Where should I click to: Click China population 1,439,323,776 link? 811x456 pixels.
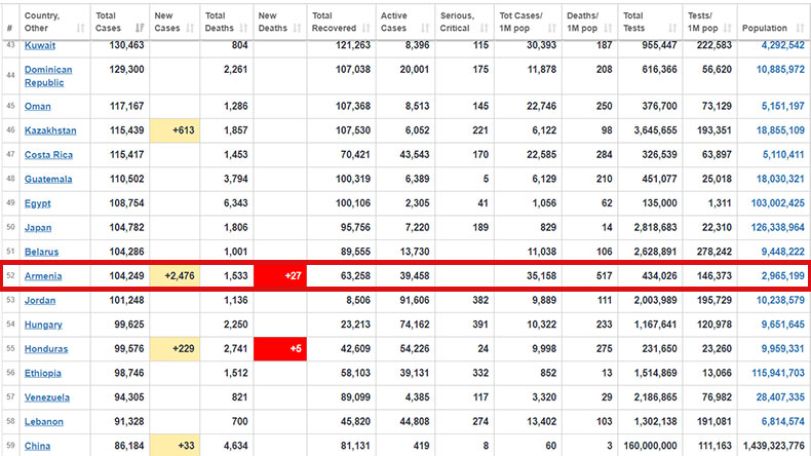pos(774,446)
